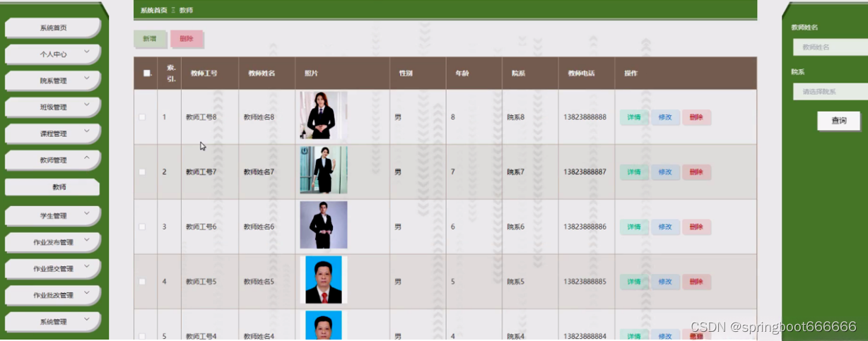This screenshot has height=341, width=868.
Task: Click phone number 13823888888
Action: [585, 117]
